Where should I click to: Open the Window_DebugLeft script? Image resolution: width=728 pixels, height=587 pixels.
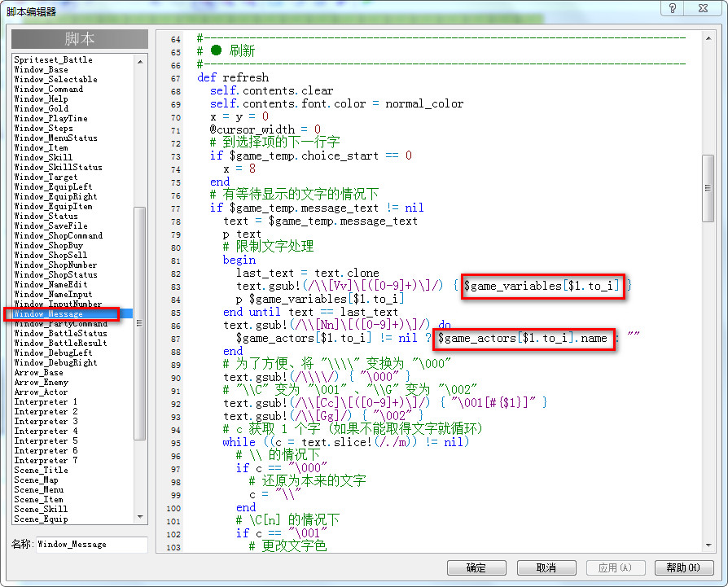coord(54,353)
